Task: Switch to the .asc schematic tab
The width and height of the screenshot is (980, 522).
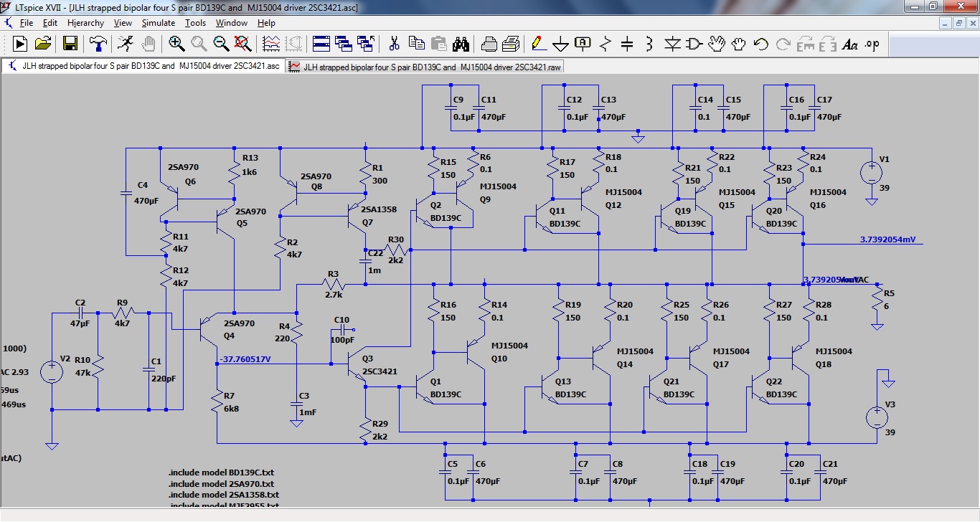Action: point(143,66)
